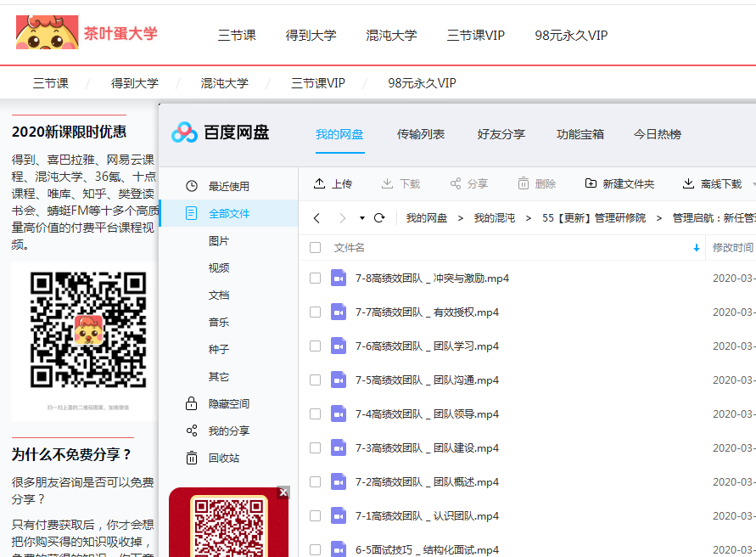The width and height of the screenshot is (756, 557).
Task: Select 音乐 category in sidebar
Action: (x=219, y=322)
